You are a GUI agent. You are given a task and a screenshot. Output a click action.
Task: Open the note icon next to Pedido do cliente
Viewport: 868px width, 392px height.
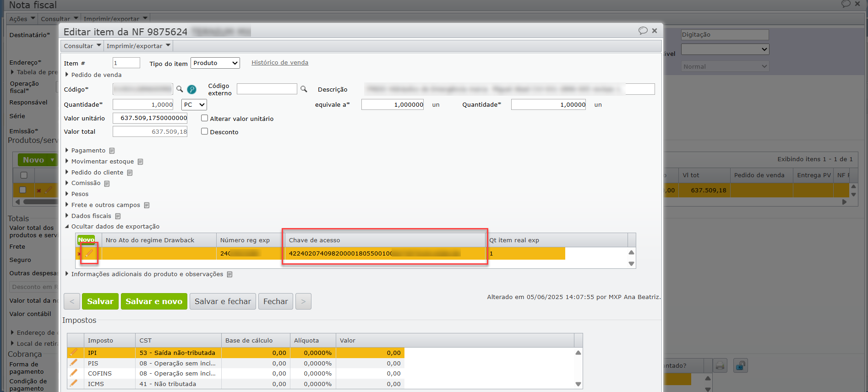point(130,173)
